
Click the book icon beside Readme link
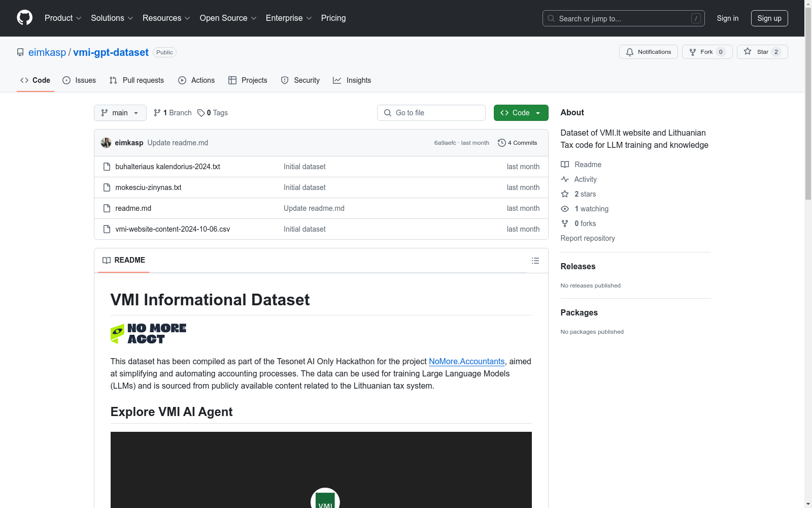[x=565, y=165]
